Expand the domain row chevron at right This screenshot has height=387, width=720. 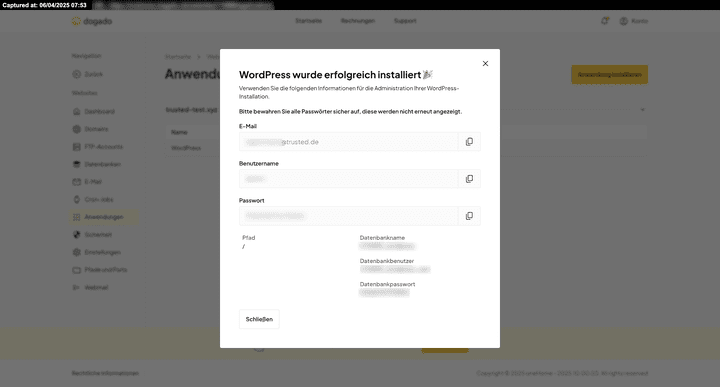click(x=642, y=110)
